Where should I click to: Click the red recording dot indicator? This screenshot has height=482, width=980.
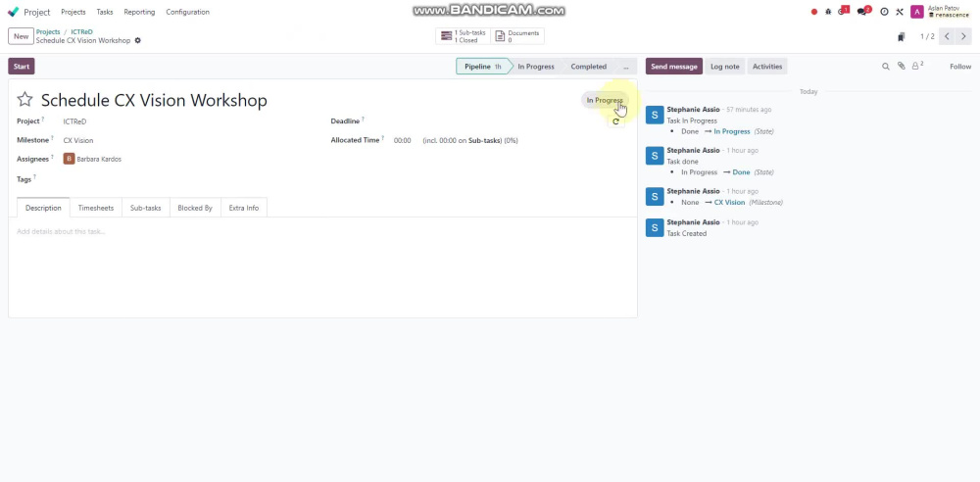pos(813,12)
